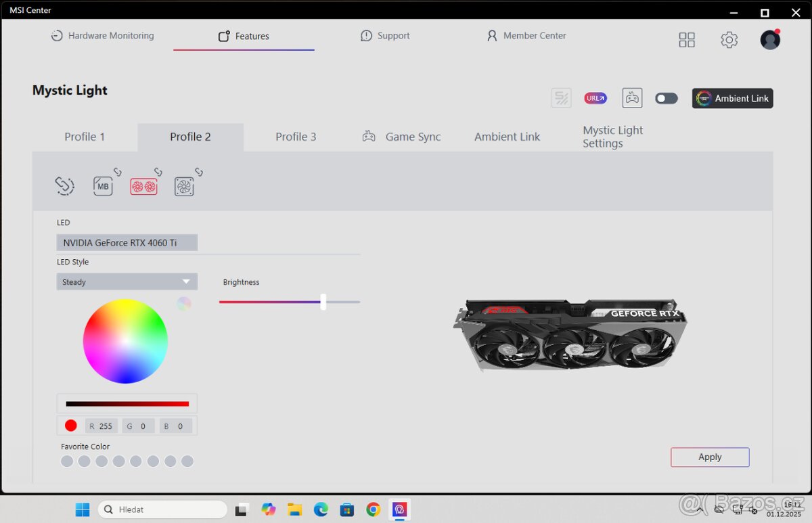Select the graphics card device icon
This screenshot has height=523, width=812.
143,187
